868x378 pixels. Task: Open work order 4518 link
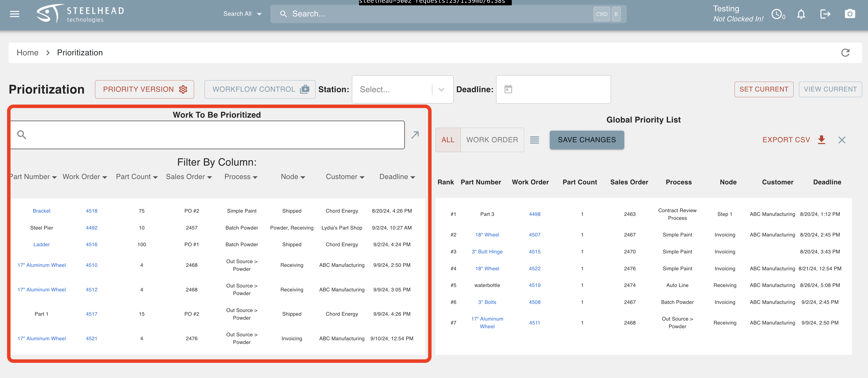[x=91, y=211]
